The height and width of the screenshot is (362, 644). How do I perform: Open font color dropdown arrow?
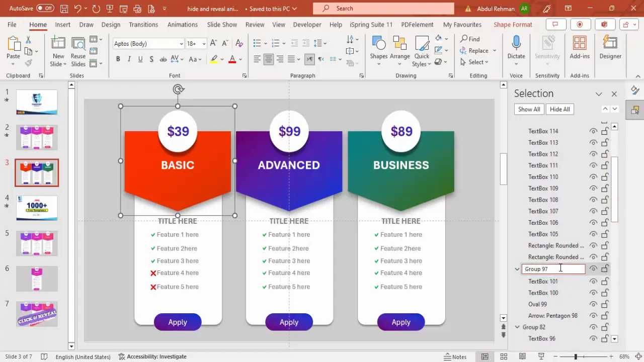pos(240,59)
